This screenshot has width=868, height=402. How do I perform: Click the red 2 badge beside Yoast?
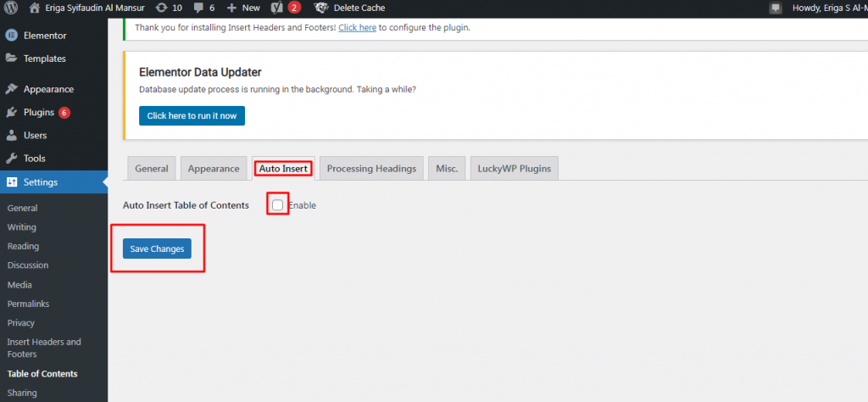294,8
